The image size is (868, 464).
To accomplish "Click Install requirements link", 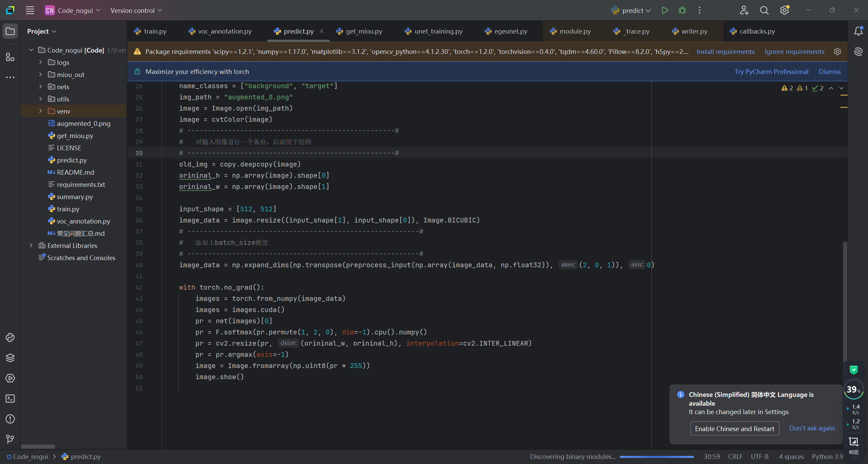I will click(x=725, y=52).
